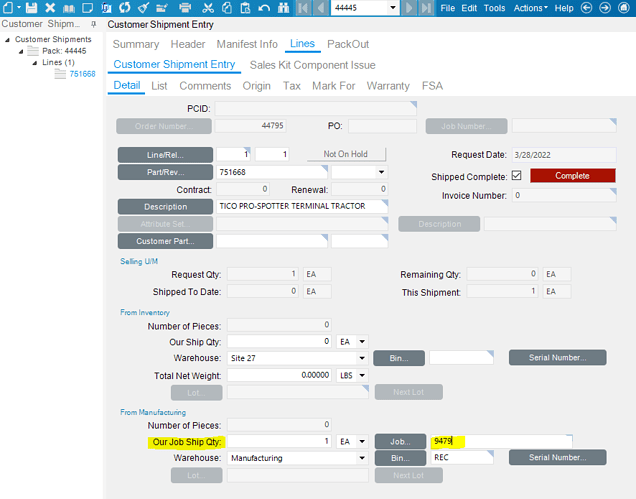
Task: Open the Actions menu
Action: [530, 8]
